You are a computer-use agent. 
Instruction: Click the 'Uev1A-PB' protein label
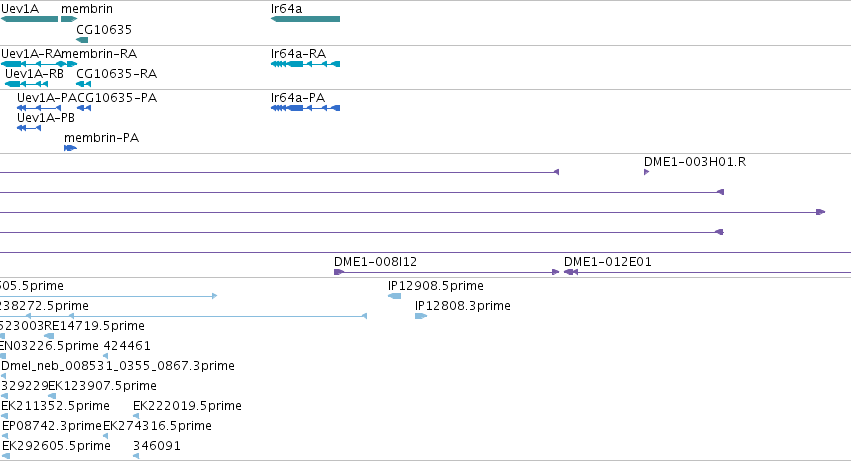pyautogui.click(x=46, y=117)
